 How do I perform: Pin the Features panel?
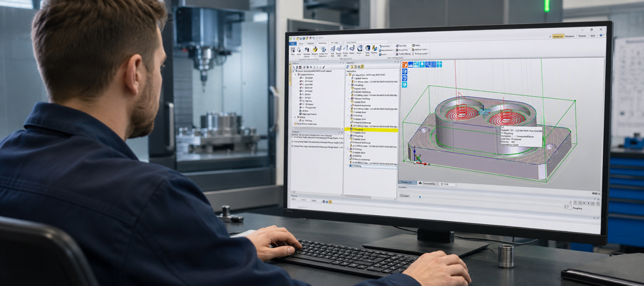click(x=340, y=63)
